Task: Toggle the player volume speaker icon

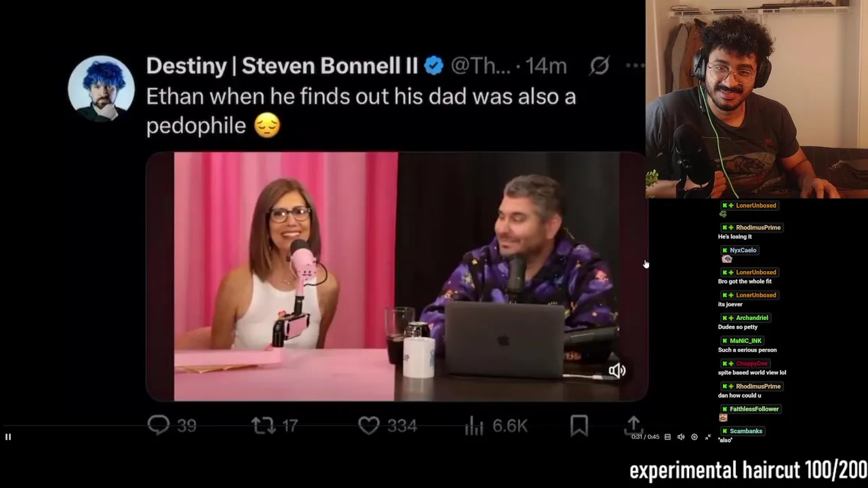Action: 681,437
